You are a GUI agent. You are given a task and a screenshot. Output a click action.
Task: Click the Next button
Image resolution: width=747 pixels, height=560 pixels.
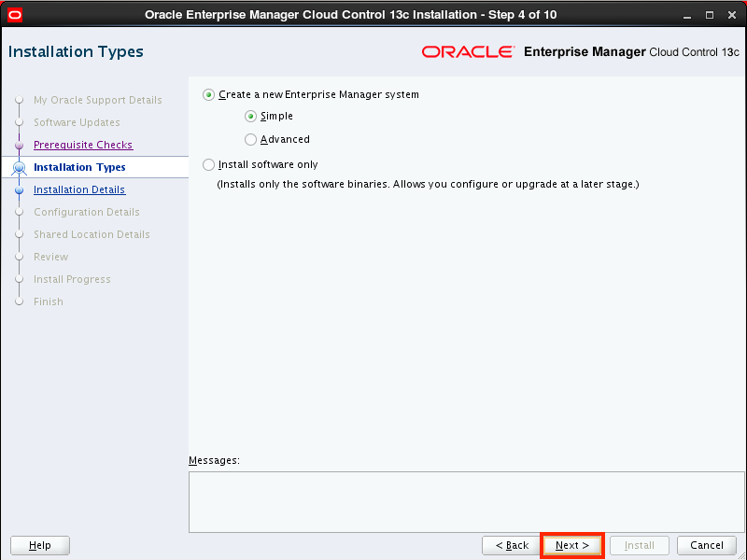pos(572,545)
